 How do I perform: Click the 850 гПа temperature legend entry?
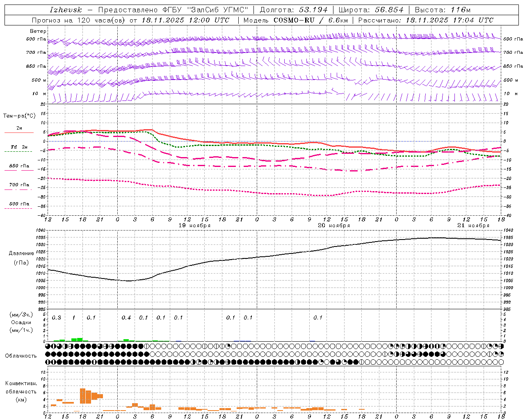click(x=19, y=168)
